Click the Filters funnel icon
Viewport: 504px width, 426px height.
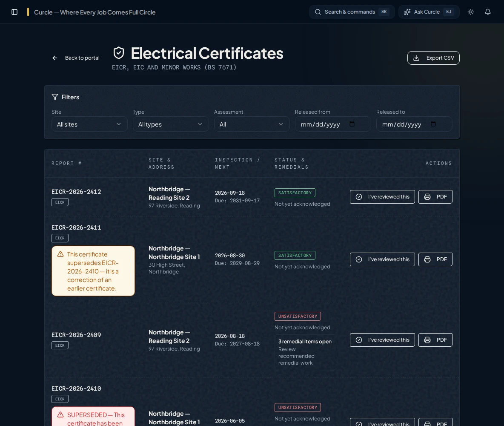click(x=55, y=97)
